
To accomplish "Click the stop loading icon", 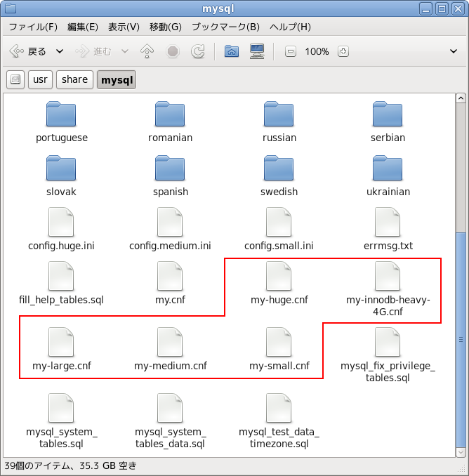I will tap(173, 51).
